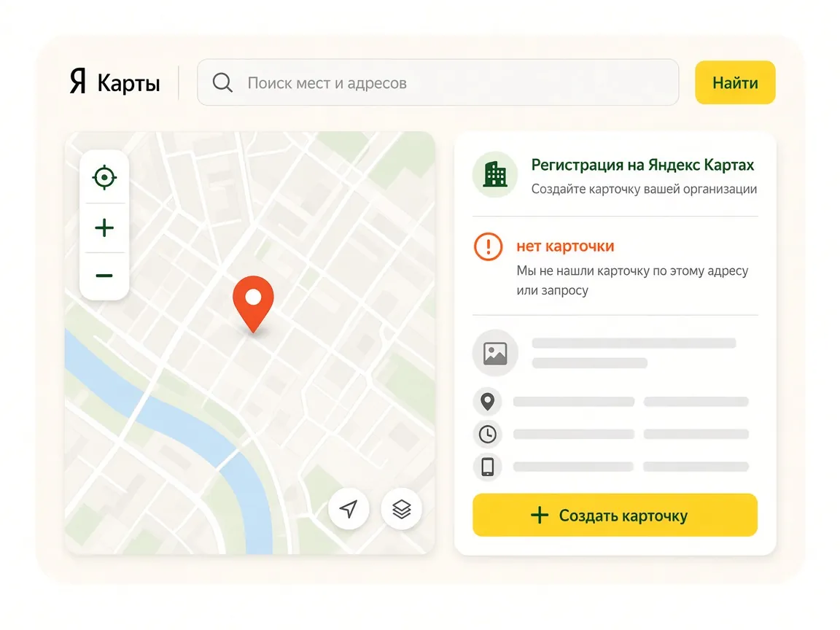Viewport: 840px width, 630px height.
Task: Click the image placeholder icon
Action: 495,353
